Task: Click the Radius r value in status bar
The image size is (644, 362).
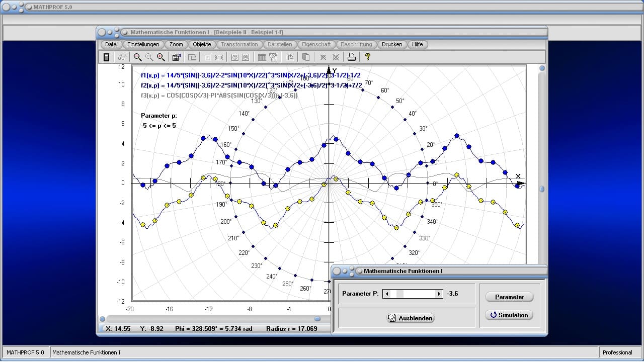Action: pyautogui.click(x=292, y=329)
